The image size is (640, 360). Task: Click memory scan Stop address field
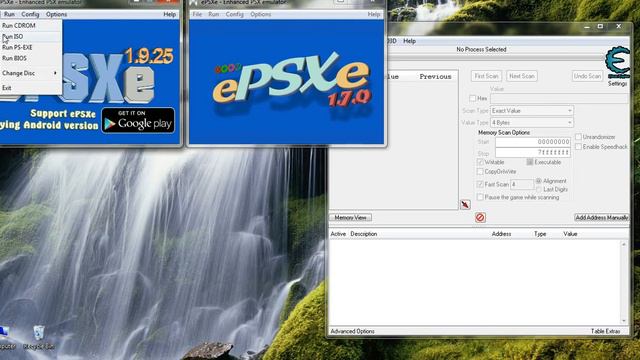pos(533,153)
